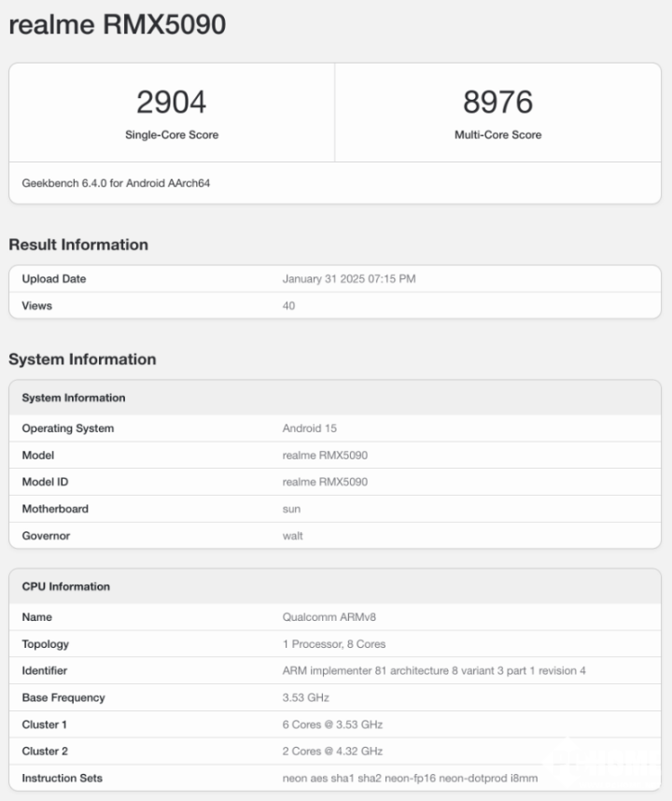This screenshot has width=672, height=801.
Task: Select Geekbench 6.4.0 for Android AArch64 text
Action: (x=116, y=183)
